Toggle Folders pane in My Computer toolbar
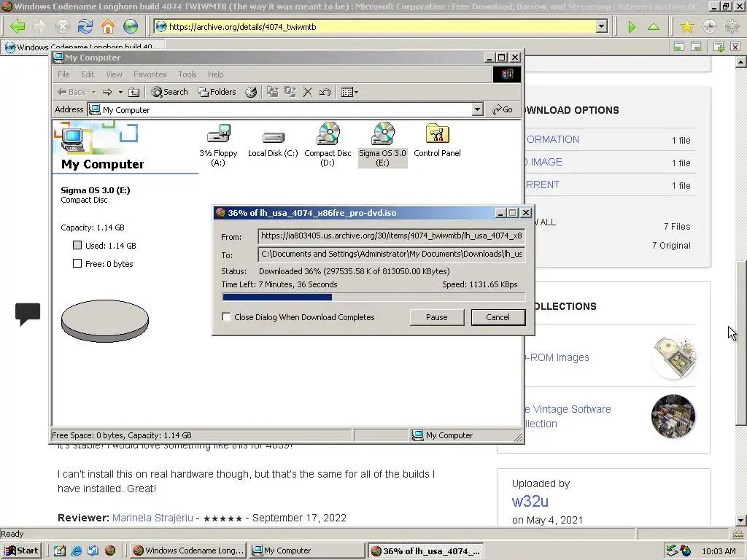This screenshot has height=560, width=747. point(217,92)
